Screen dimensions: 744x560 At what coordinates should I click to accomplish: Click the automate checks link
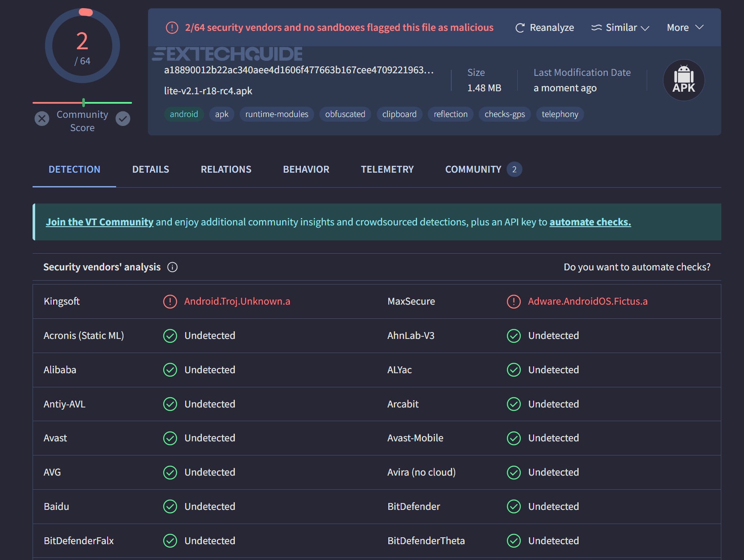click(x=590, y=222)
